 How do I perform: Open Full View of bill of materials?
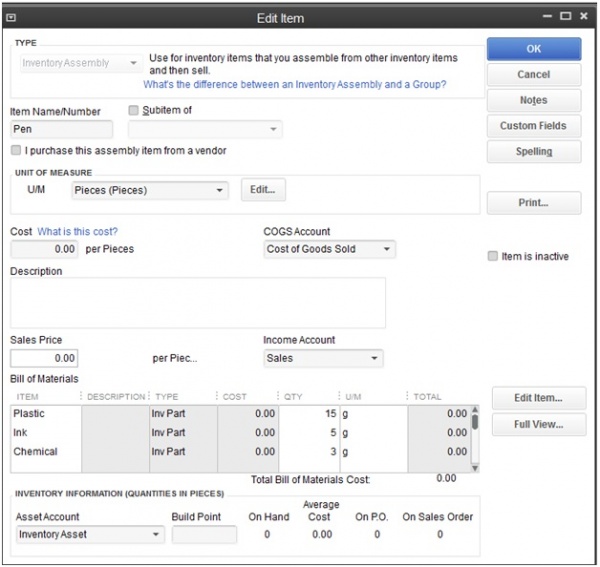click(x=537, y=424)
